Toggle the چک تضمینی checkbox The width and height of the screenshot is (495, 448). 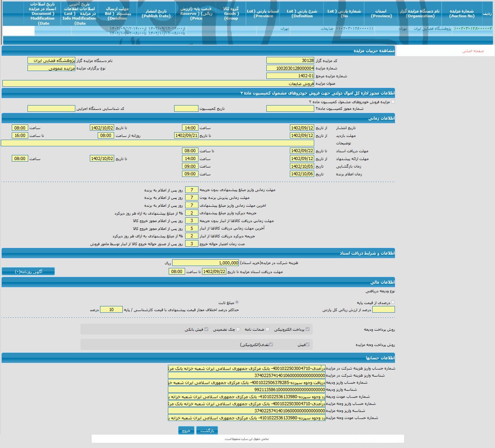coord(238,329)
